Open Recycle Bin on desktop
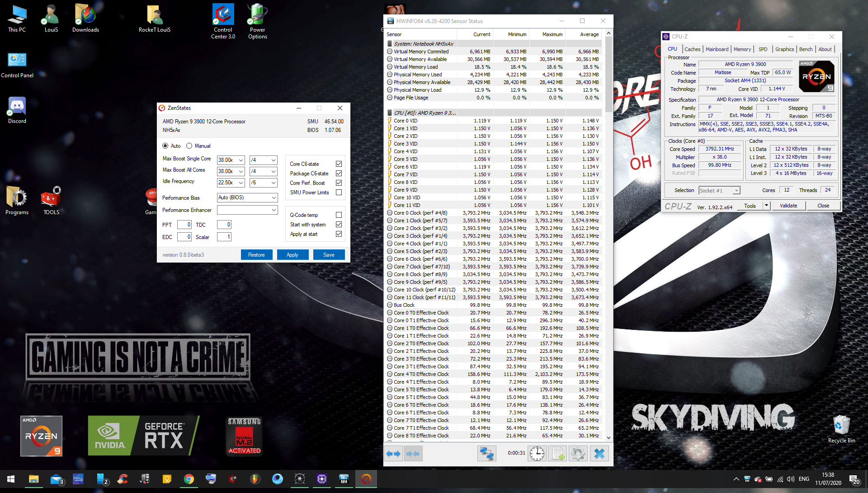This screenshot has width=868, height=493. [x=841, y=429]
